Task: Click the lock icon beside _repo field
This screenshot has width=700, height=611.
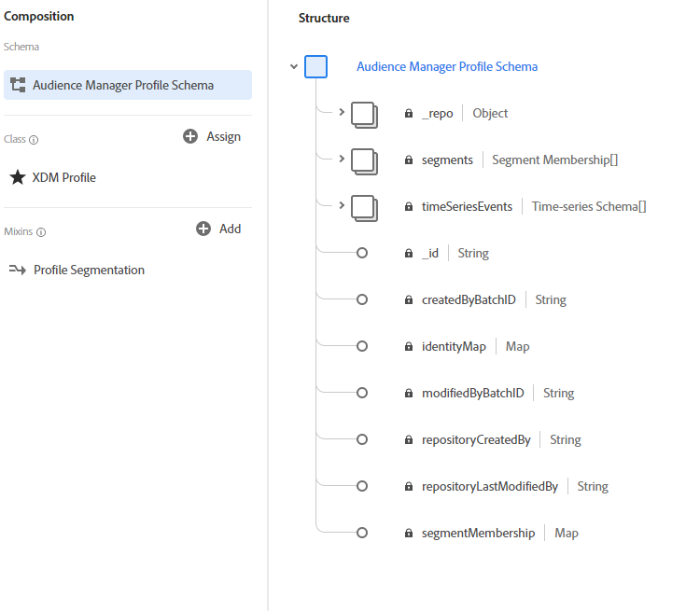Action: pyautogui.click(x=409, y=114)
